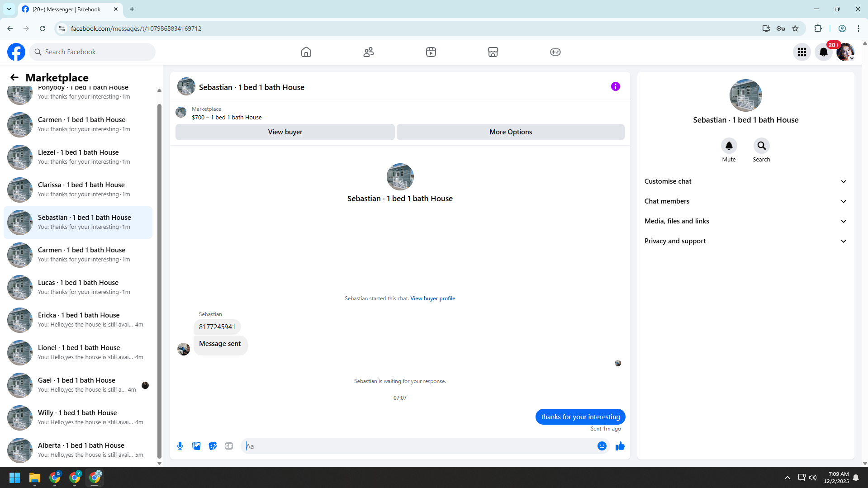This screenshot has height=488, width=868.
Task: Open Friends icon in top nav
Action: 369,52
